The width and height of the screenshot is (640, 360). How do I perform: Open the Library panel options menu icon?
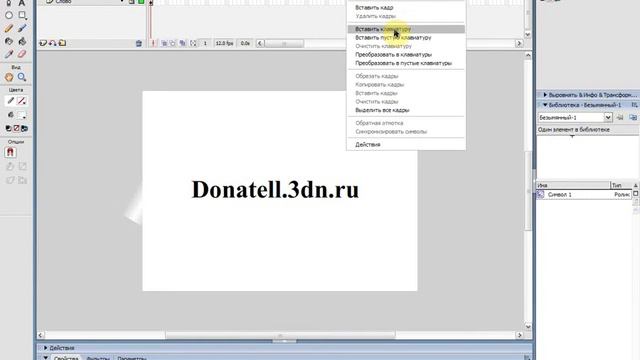click(634, 105)
